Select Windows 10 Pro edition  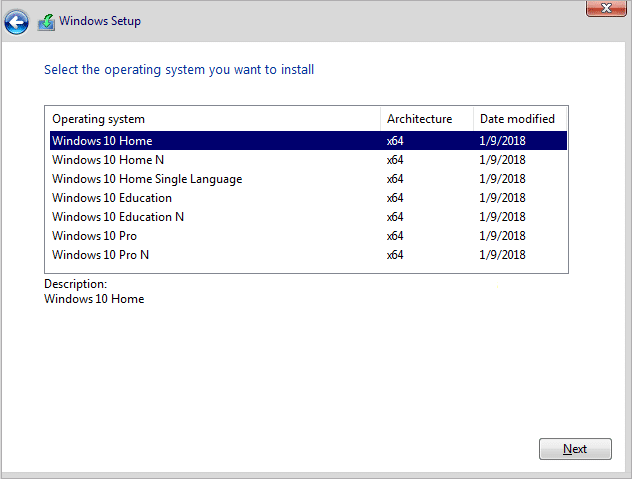click(94, 236)
